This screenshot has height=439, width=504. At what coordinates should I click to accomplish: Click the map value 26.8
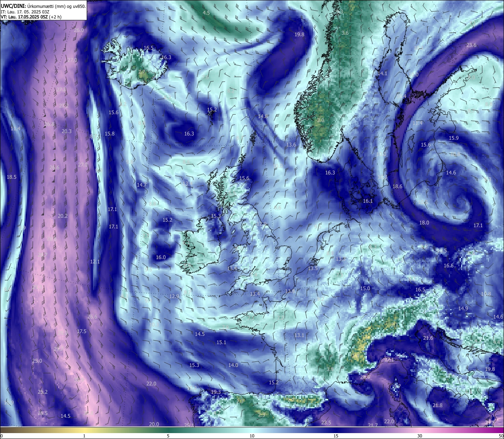pos(50,124)
